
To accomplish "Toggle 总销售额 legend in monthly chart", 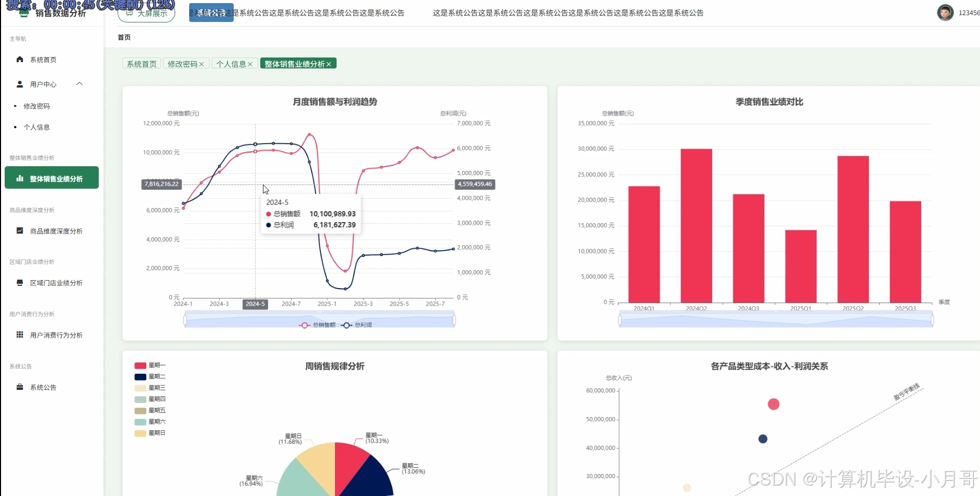I will tap(317, 325).
